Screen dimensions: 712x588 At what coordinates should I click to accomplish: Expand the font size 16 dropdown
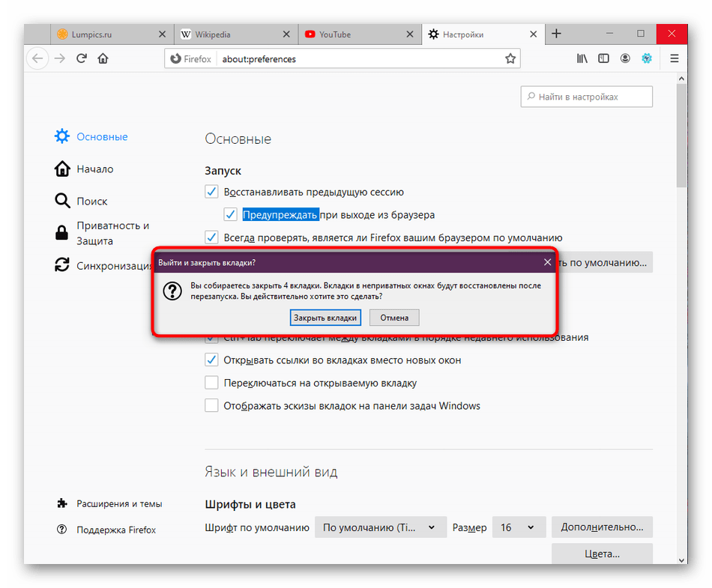519,527
